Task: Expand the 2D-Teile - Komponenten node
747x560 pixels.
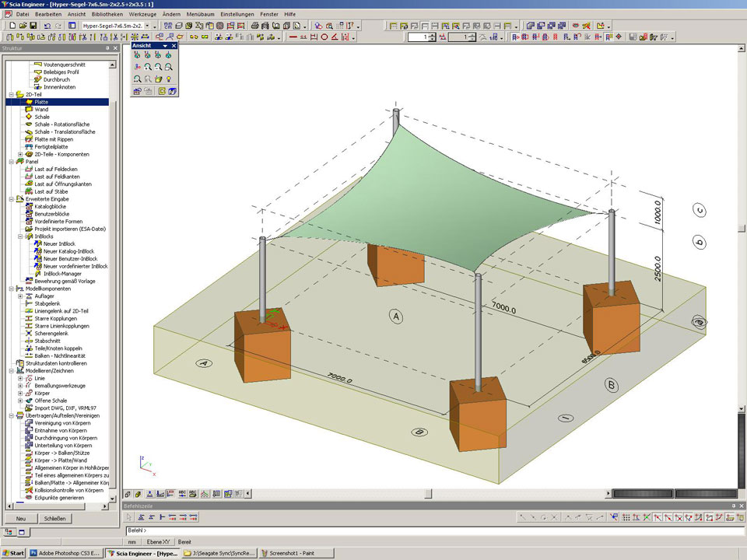Action: 20,154
